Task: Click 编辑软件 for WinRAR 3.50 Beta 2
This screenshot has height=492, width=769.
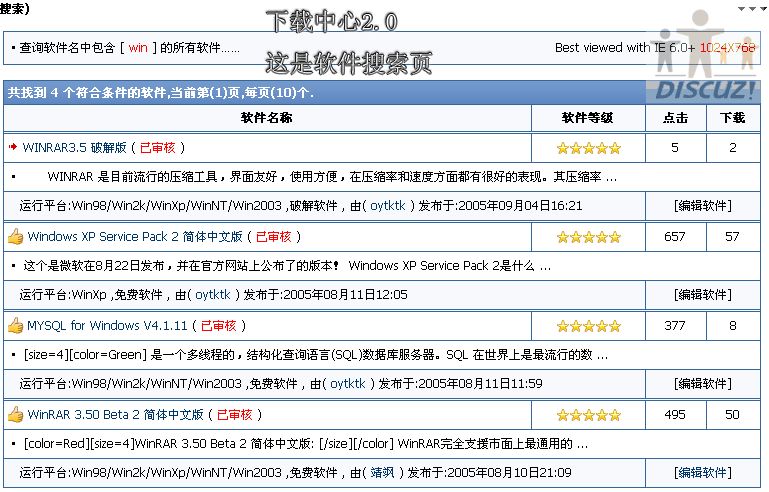Action: pyautogui.click(x=703, y=472)
